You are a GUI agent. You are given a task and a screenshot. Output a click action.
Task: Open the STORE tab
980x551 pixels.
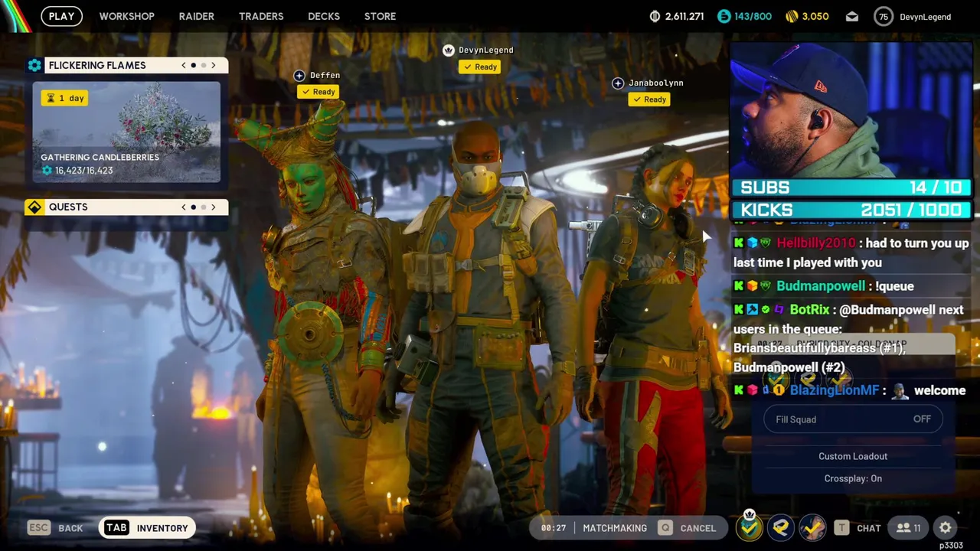pyautogui.click(x=380, y=16)
